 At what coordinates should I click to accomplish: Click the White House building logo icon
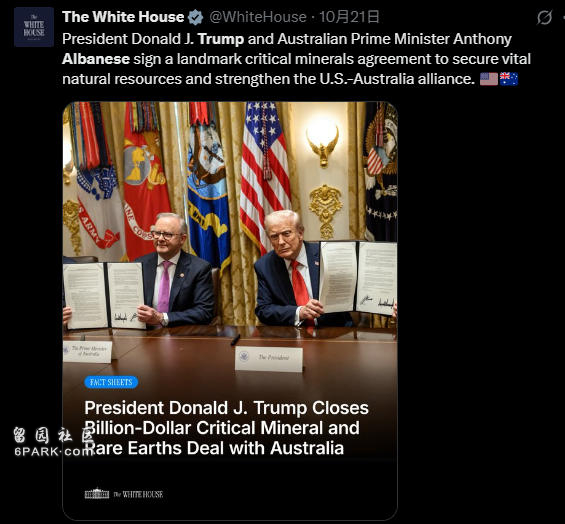point(97,494)
